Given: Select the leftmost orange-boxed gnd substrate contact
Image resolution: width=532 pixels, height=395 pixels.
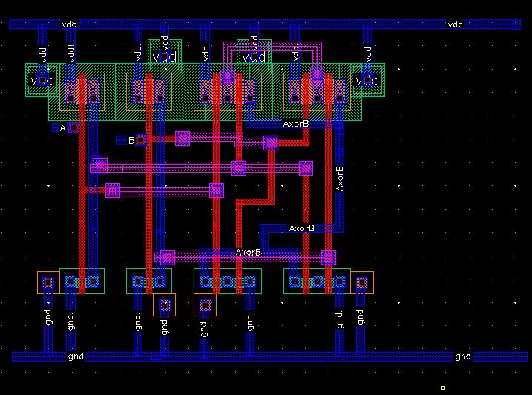Looking at the screenshot, I should 48,282.
